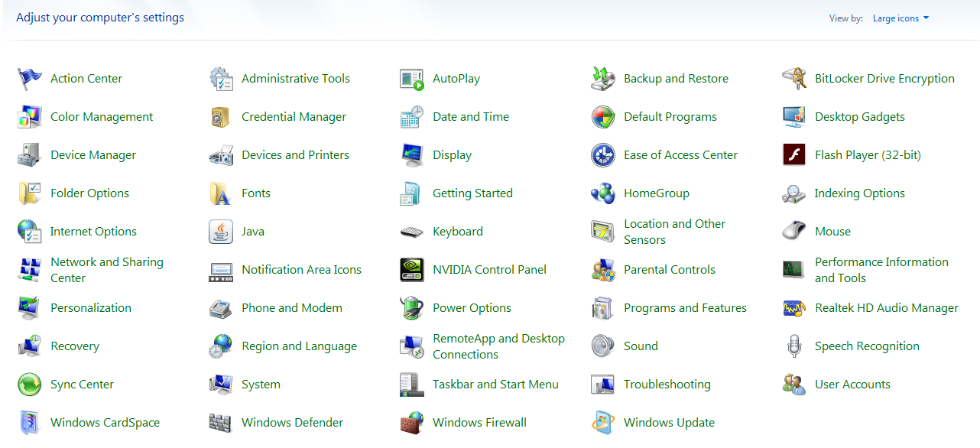Click the Windows Defender wall icon
Viewport: 980px width, 448px height.
tap(221, 423)
